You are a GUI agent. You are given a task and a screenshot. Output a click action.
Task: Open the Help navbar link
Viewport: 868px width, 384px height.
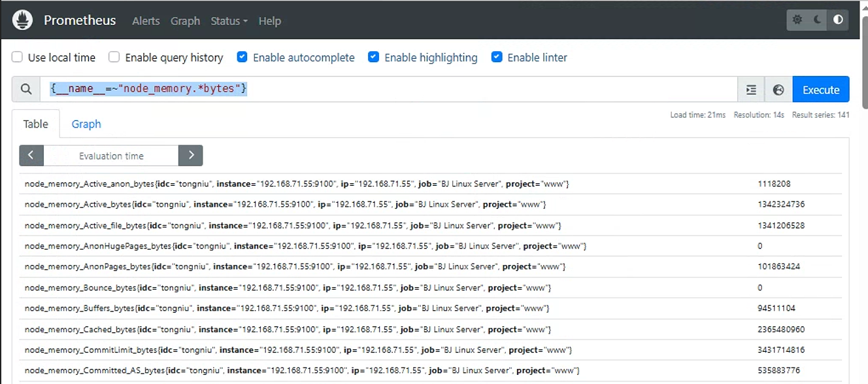269,21
